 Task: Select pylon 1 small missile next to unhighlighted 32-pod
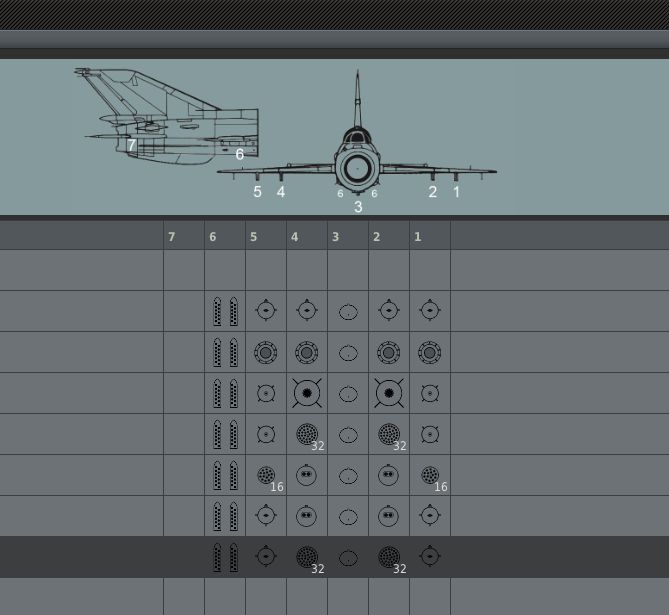[430, 434]
